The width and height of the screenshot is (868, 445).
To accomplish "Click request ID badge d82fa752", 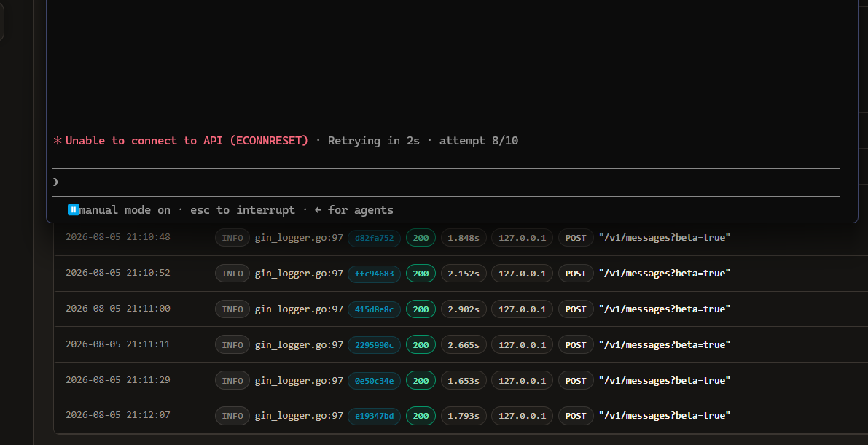I will [374, 239].
